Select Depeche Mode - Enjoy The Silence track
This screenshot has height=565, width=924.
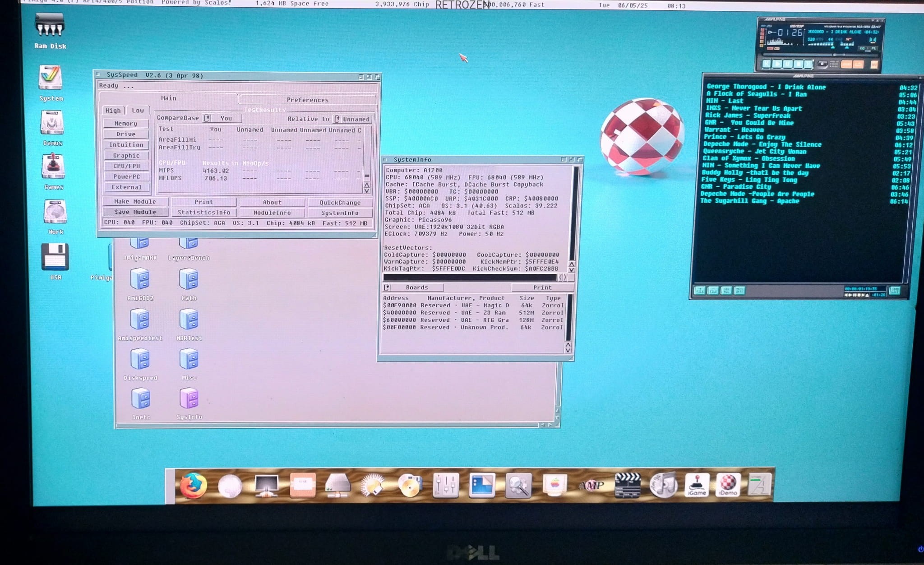(x=762, y=144)
